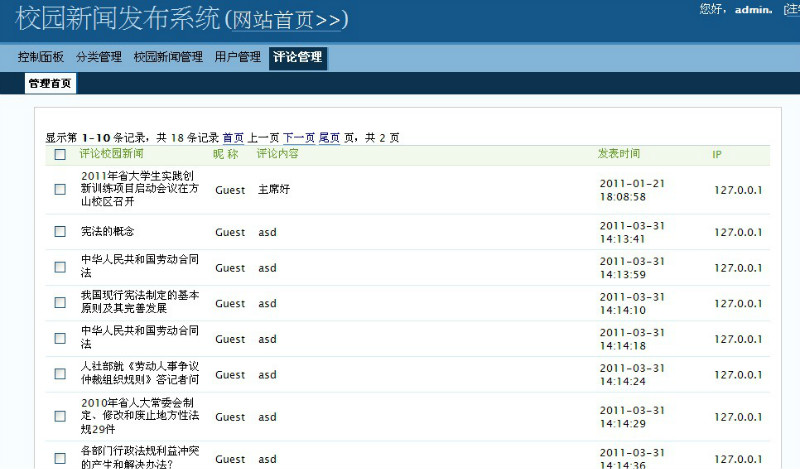
Task: Go to 校园新闻管理 section
Action: pos(168,57)
